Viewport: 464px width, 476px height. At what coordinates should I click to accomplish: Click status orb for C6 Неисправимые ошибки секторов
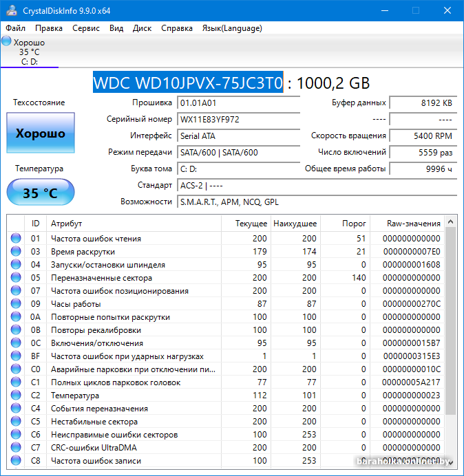(16, 434)
